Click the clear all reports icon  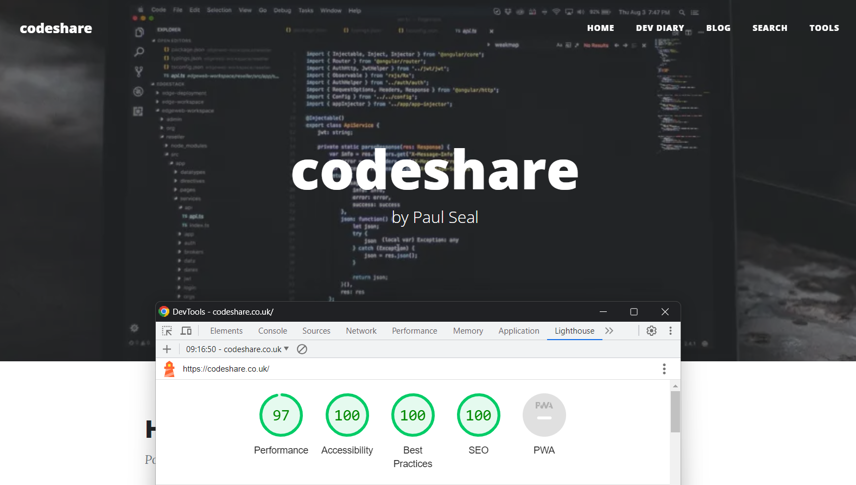point(302,349)
